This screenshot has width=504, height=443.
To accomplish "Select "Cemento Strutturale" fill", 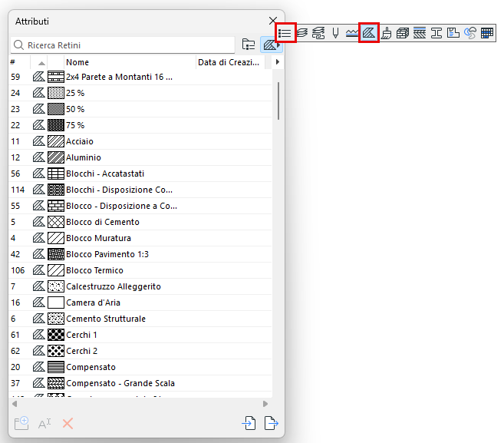I will coord(140,319).
